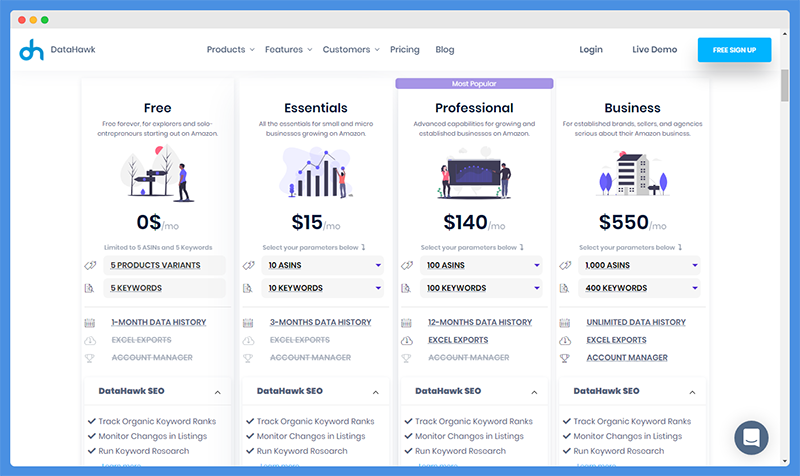This screenshot has width=800, height=476.
Task: Open the 400 Keywords dropdown
Action: 639,288
